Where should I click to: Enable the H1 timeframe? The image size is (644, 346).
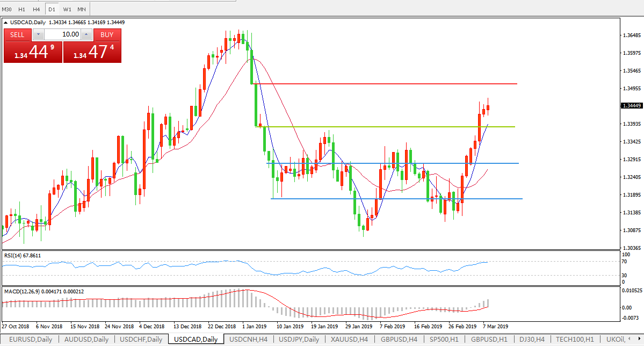pos(22,9)
